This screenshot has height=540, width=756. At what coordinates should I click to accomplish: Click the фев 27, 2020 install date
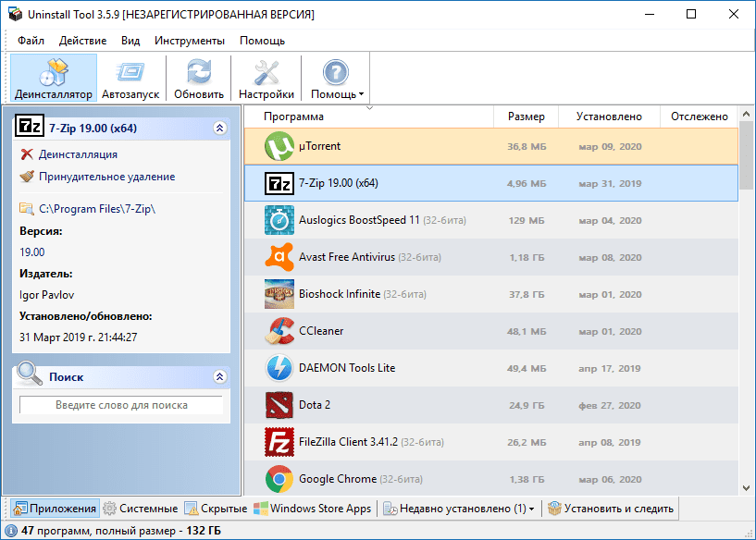pyautogui.click(x=610, y=406)
